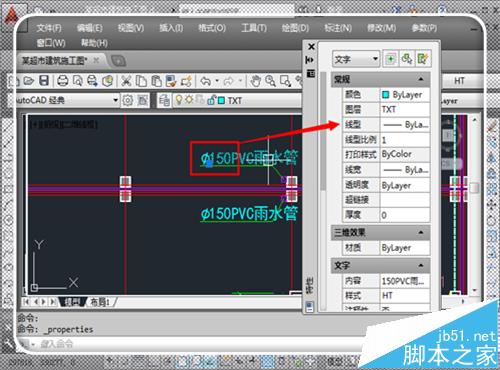500x370 pixels.
Task: Switch to the 布局1 layout tab
Action: tap(101, 302)
